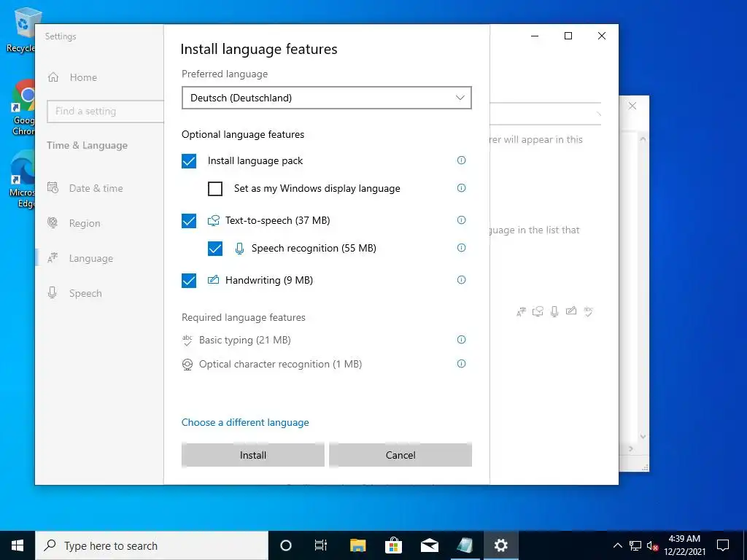
Task: Click info icon for Handwriting
Action: [x=461, y=279]
